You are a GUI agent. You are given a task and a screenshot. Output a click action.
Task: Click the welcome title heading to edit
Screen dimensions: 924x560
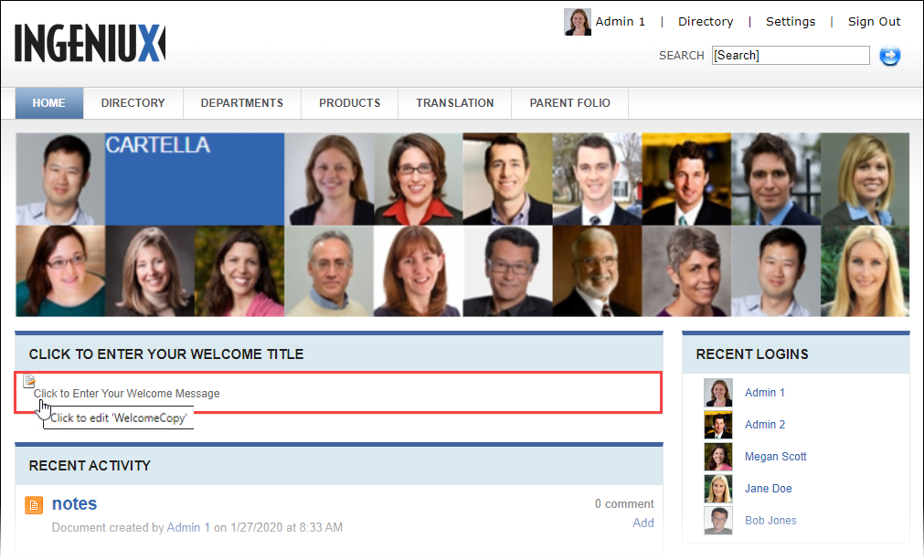click(x=166, y=354)
